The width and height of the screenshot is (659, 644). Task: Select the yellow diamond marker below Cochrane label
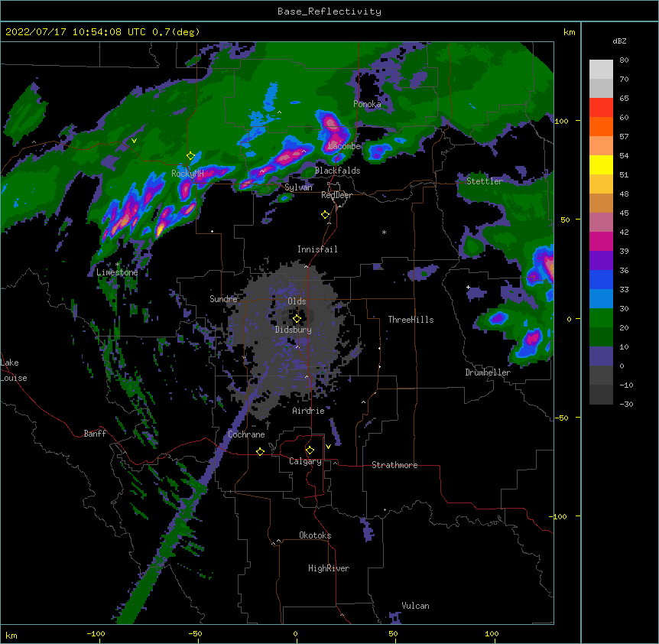click(x=260, y=451)
